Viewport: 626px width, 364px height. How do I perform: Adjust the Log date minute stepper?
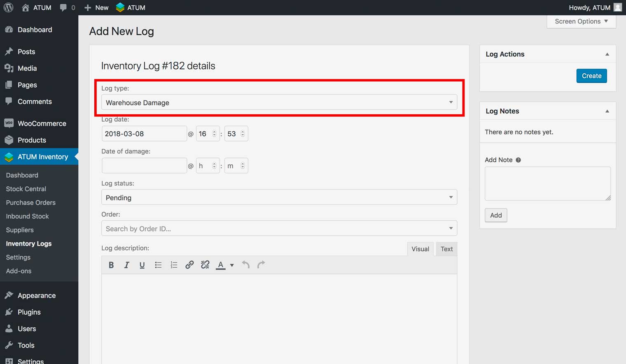(243, 134)
